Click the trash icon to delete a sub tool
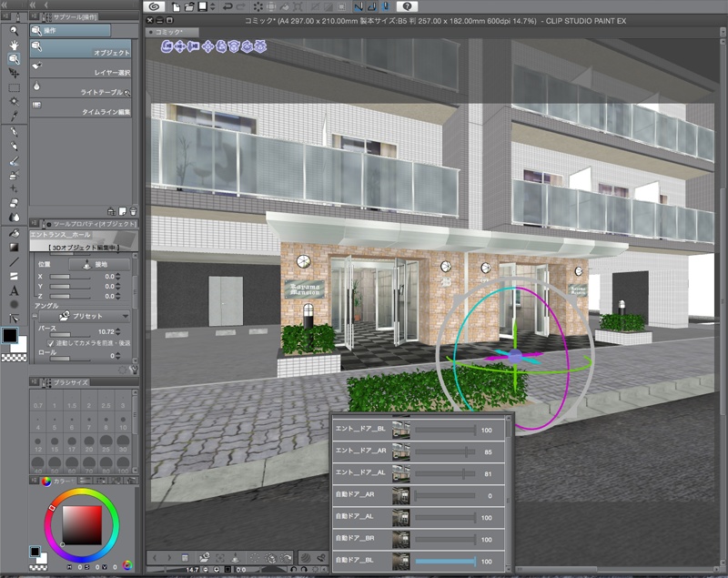Image resolution: width=728 pixels, height=578 pixels. tap(133, 211)
